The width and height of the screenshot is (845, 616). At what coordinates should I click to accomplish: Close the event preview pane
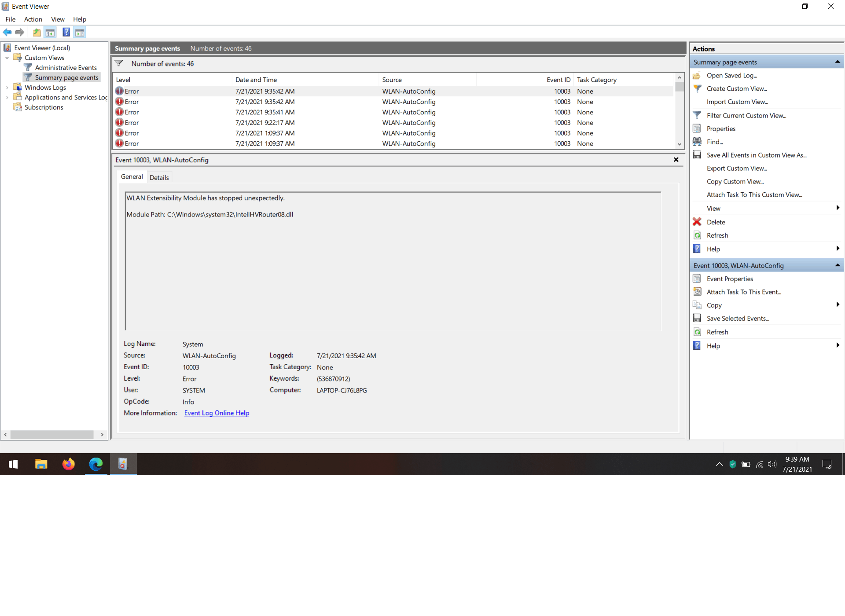(x=676, y=160)
